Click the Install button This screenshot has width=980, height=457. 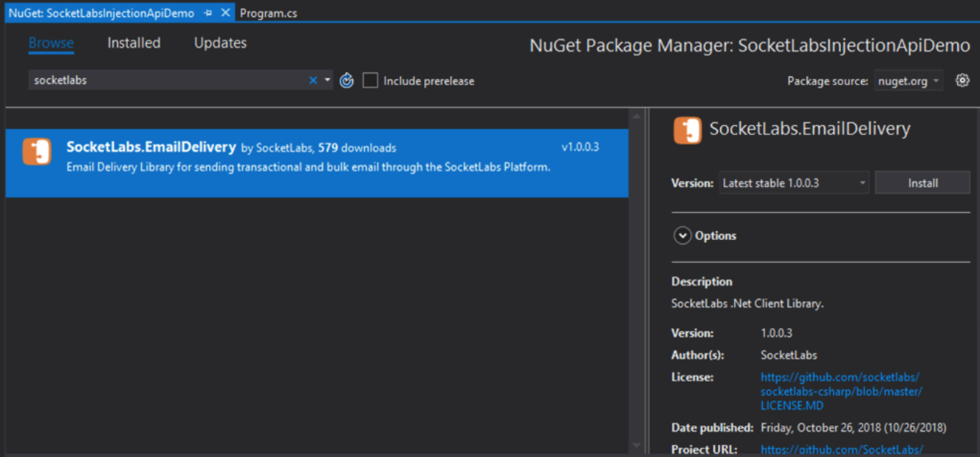coord(923,183)
